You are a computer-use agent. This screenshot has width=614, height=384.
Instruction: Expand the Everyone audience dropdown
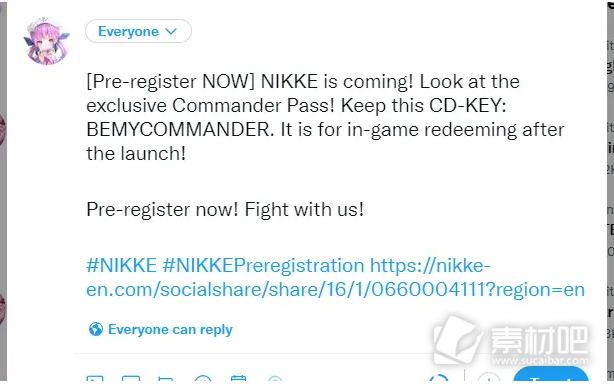(x=138, y=31)
